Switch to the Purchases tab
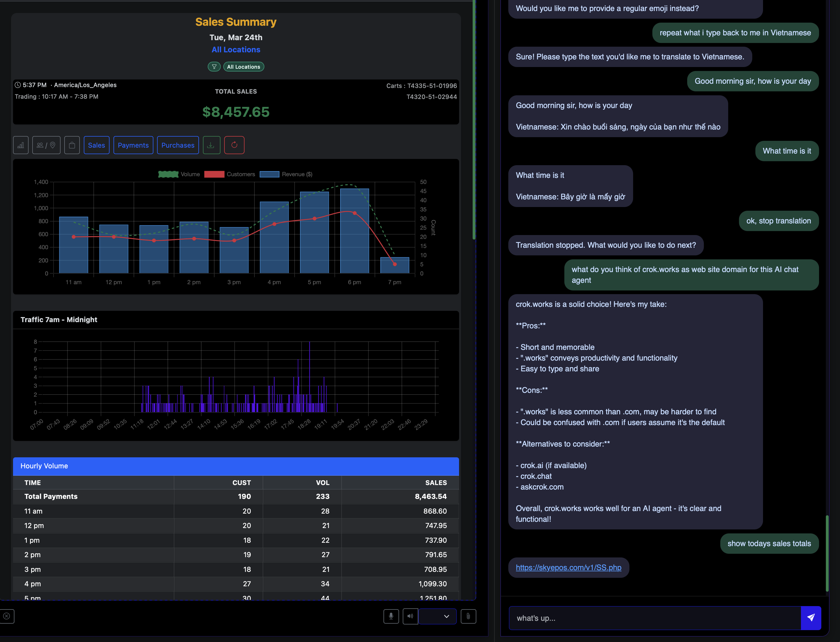Viewport: 840px width, 642px height. [178, 145]
